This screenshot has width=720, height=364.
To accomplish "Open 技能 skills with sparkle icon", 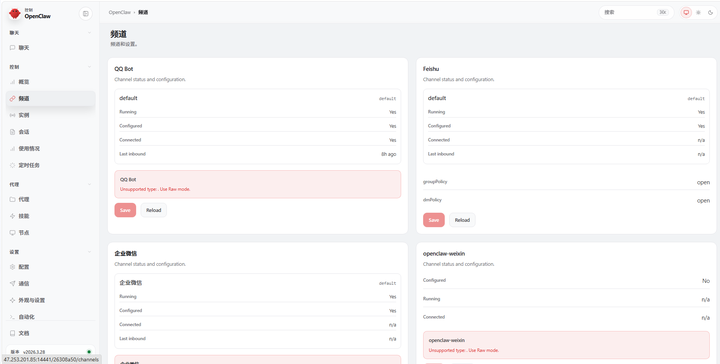I will 51,216.
